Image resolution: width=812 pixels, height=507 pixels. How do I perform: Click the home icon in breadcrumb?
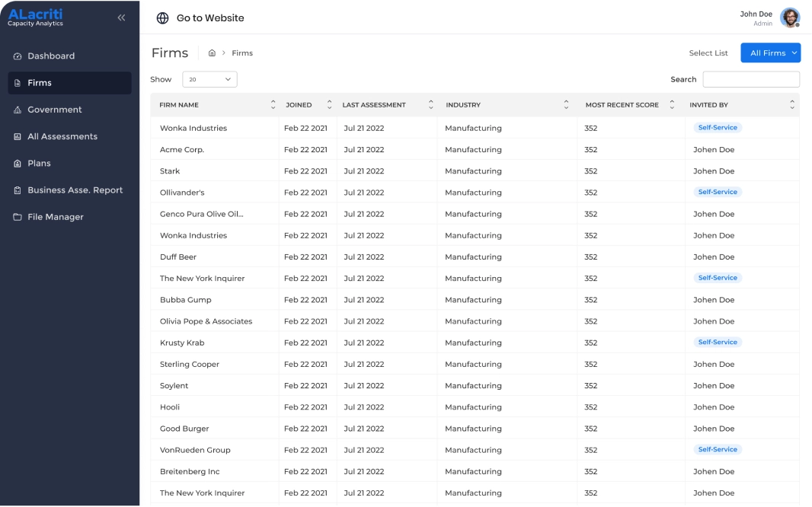212,53
